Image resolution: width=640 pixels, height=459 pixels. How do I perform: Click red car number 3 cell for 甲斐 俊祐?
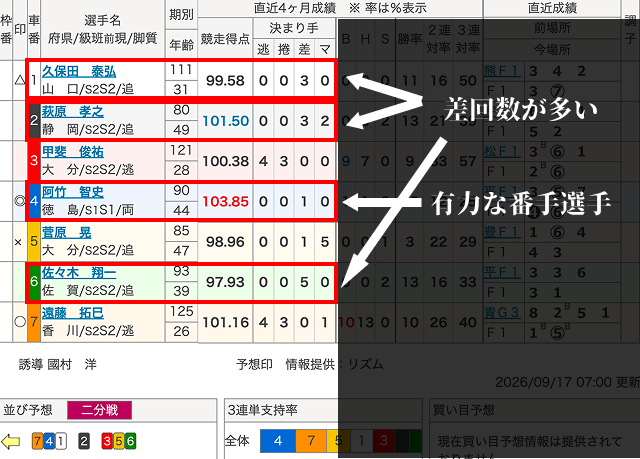[x=34, y=161]
